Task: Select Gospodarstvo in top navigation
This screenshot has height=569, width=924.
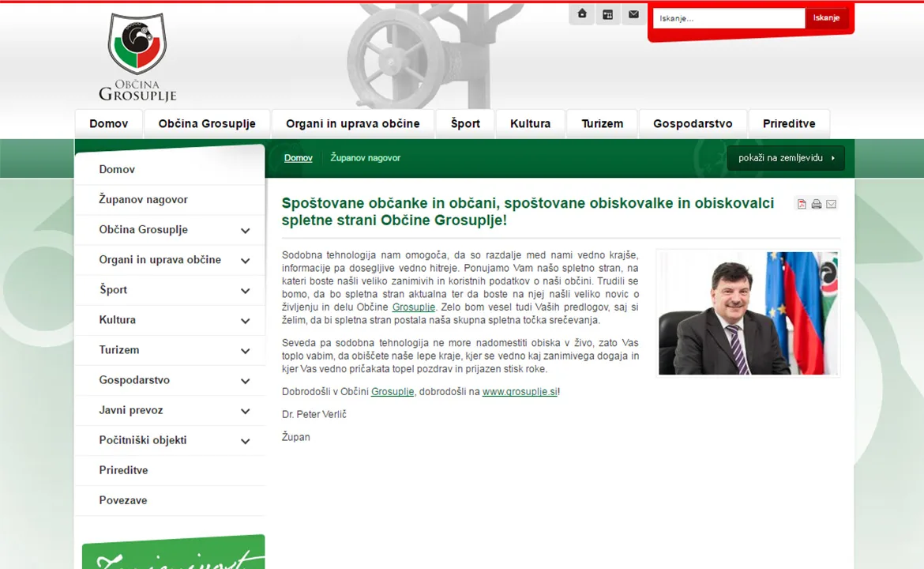Action: [x=693, y=124]
